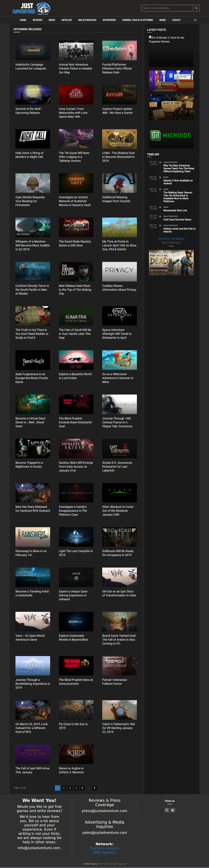This screenshot has height=868, width=209.
Task: Go to page 4
Action: pos(76,788)
